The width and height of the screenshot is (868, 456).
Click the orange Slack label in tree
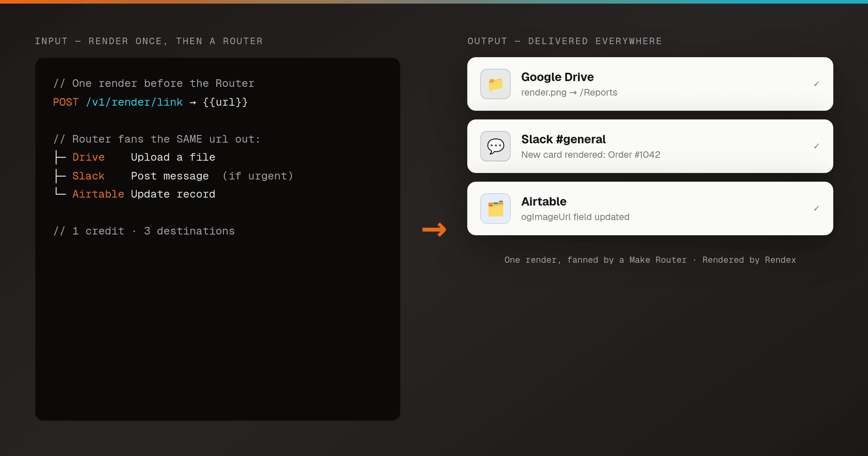89,176
